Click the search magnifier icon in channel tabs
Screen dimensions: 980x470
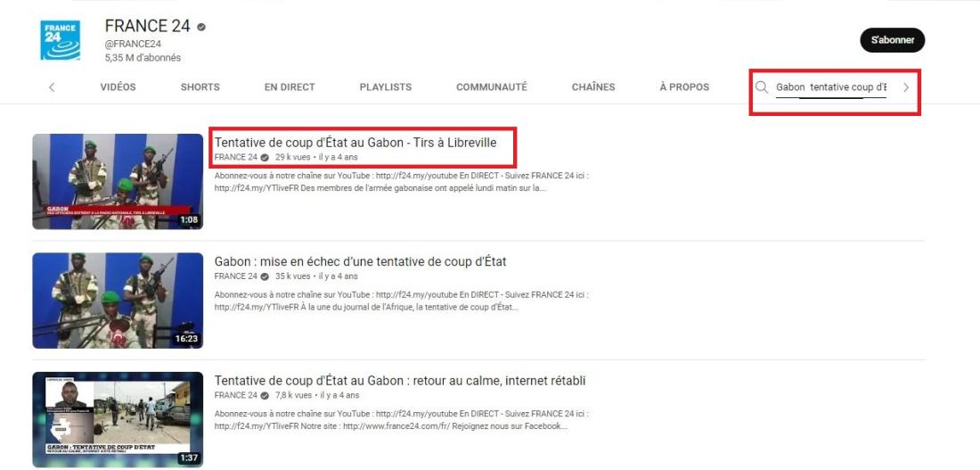click(761, 87)
